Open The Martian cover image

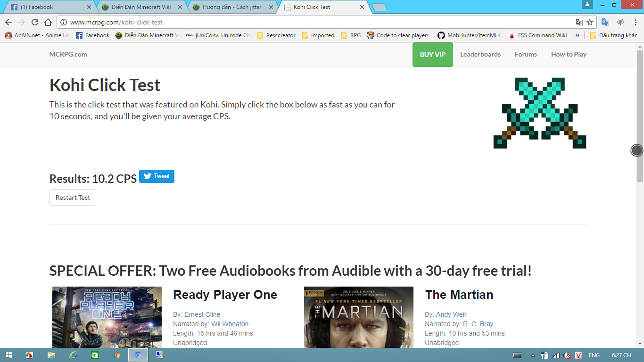click(359, 317)
